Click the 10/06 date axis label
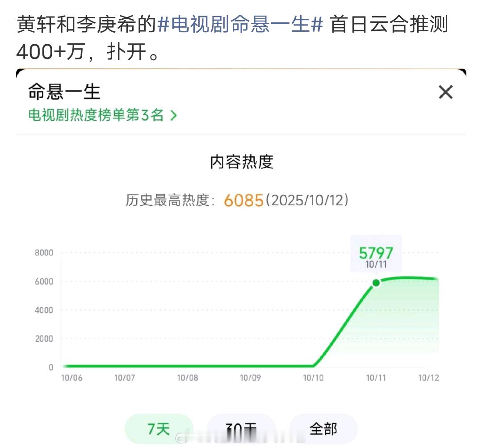 point(71,377)
